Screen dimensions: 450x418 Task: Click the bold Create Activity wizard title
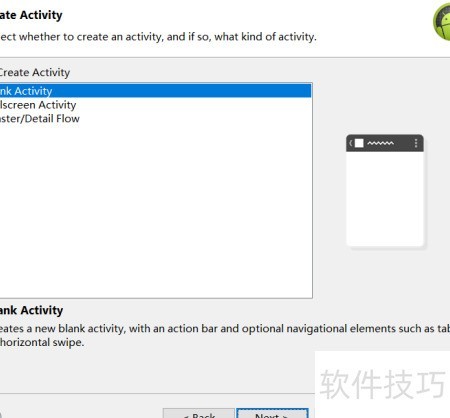point(31,15)
